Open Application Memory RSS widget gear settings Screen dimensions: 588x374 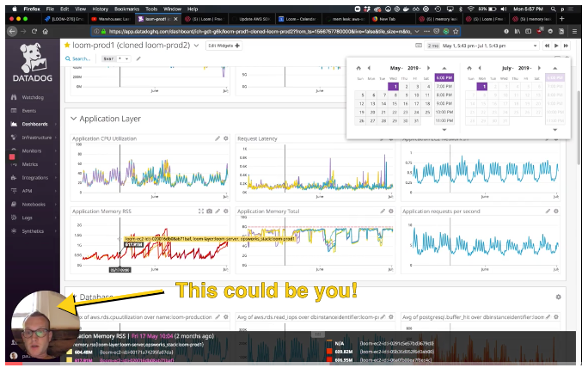click(x=226, y=212)
